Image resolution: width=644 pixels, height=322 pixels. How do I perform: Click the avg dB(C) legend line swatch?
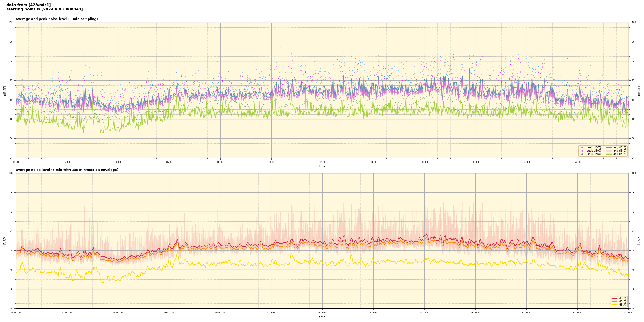[x=609, y=151]
